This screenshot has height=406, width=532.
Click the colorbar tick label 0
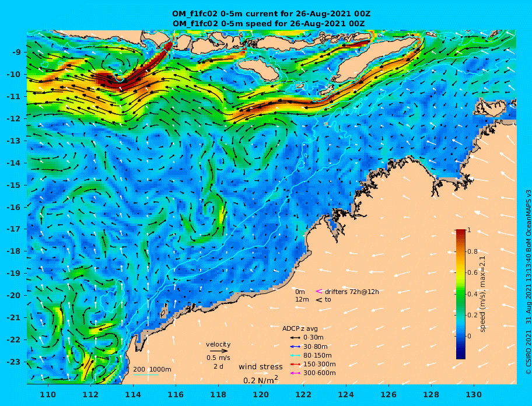pyautogui.click(x=470, y=336)
